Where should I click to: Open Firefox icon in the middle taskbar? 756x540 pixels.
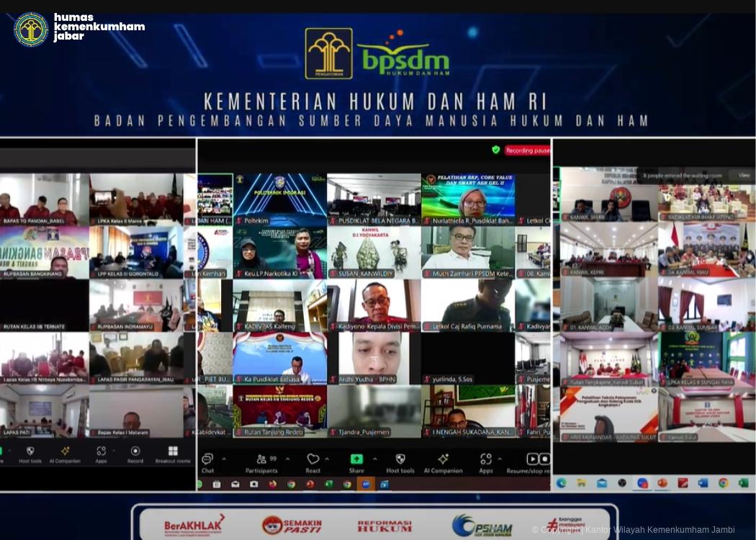click(x=272, y=484)
